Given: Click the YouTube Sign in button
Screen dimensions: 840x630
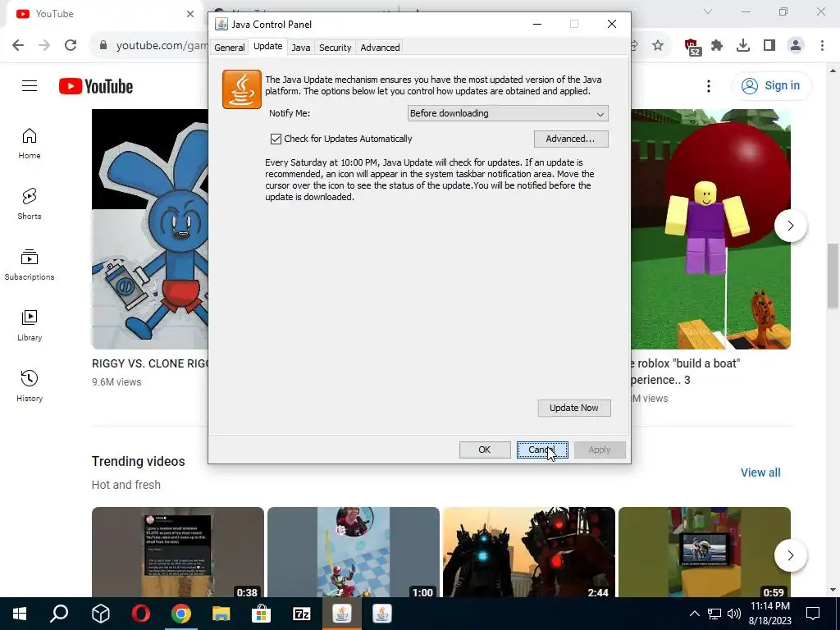Looking at the screenshot, I should 771,85.
